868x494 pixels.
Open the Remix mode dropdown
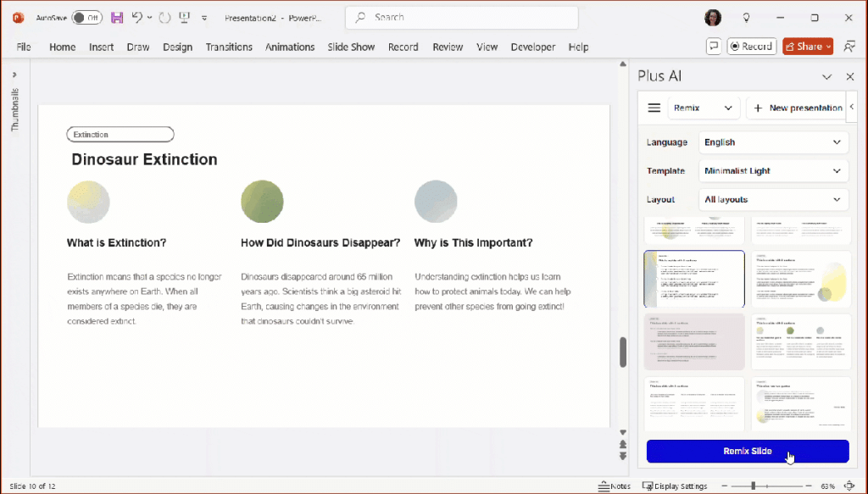704,108
